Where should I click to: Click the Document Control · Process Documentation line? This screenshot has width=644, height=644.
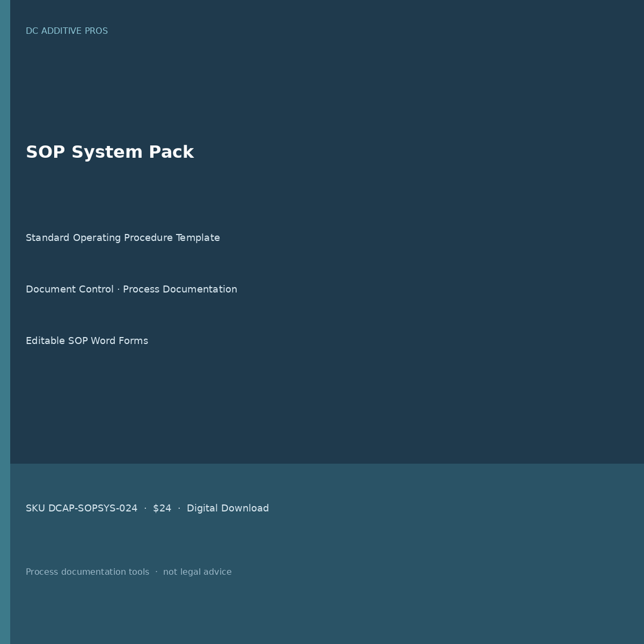click(x=131, y=289)
